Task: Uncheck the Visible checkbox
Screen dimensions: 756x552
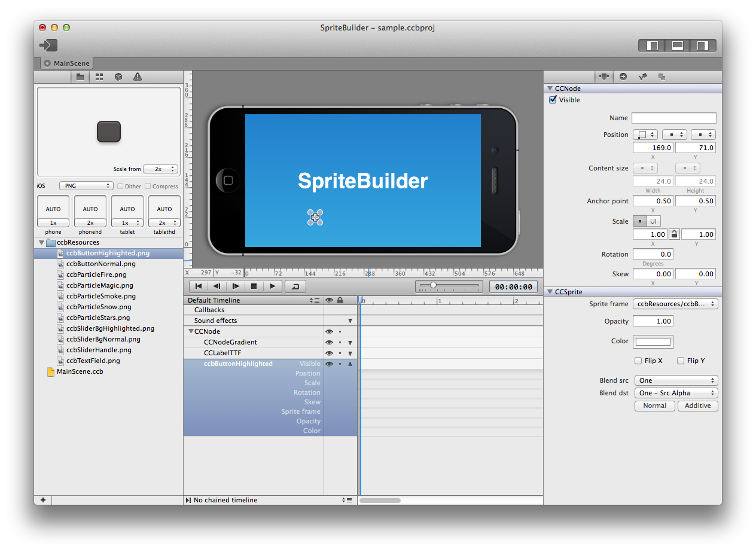Action: (x=553, y=100)
